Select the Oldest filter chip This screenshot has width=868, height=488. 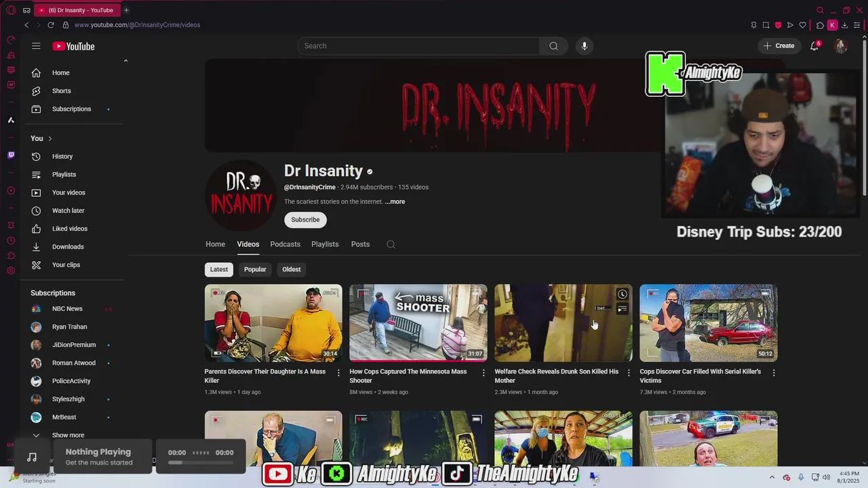coord(292,269)
